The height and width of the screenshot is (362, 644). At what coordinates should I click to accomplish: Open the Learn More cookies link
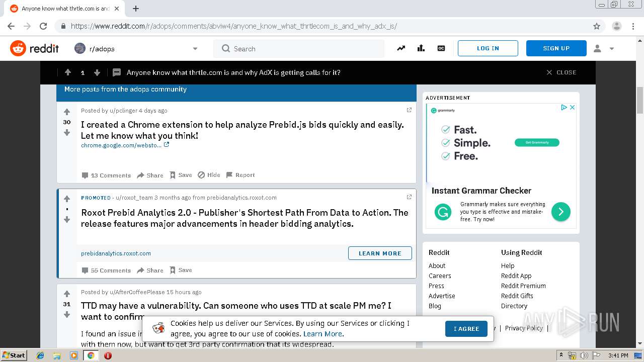[323, 334]
